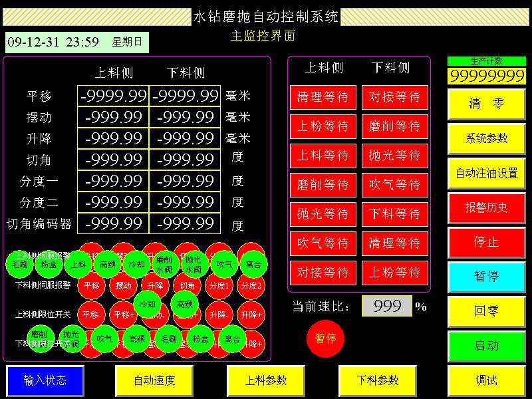Open 报警历史 alarm history
The image size is (532, 399).
[486, 207]
